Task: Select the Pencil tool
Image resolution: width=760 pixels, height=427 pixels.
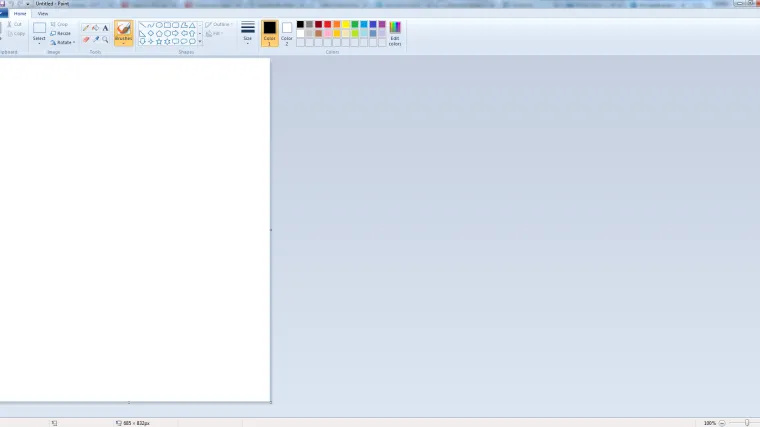Action: tap(86, 28)
